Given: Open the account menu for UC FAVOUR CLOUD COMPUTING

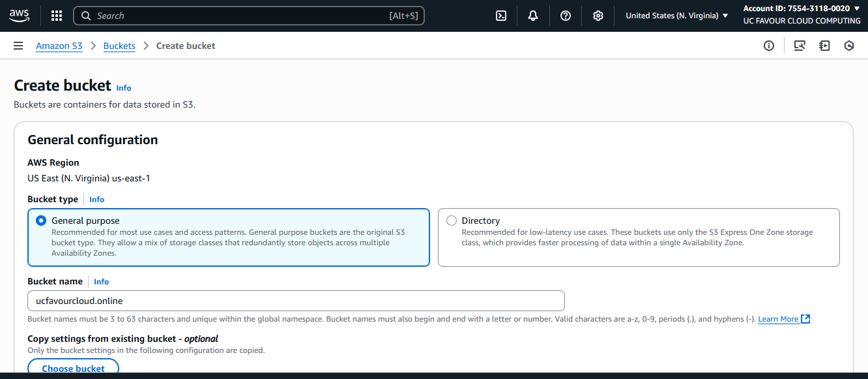Looking at the screenshot, I should click(802, 15).
